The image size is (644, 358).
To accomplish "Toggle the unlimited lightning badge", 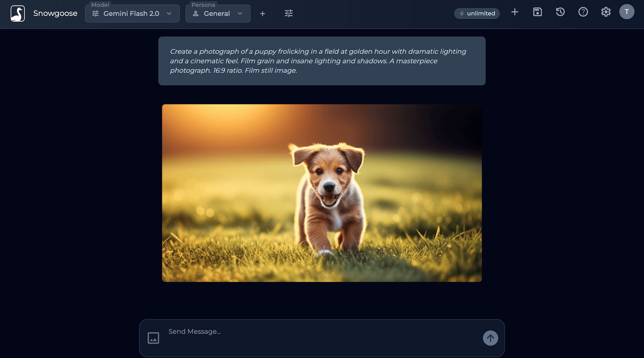I will point(477,13).
